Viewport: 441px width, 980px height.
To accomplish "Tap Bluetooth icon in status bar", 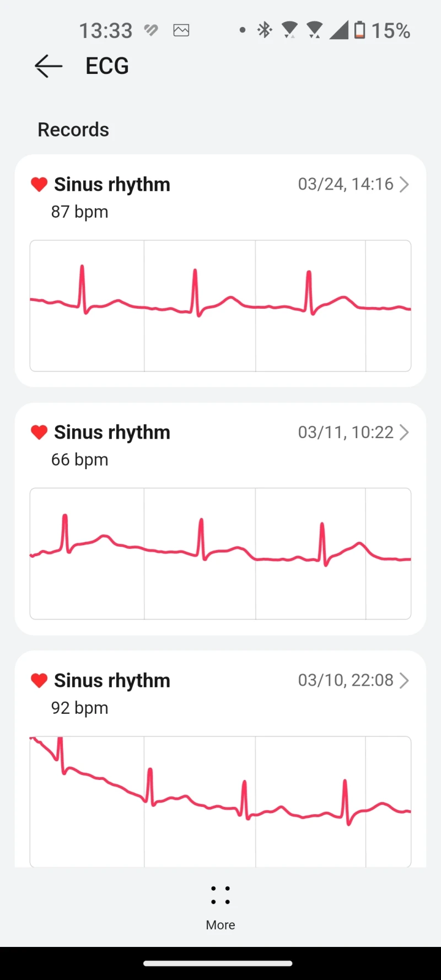I will [265, 30].
